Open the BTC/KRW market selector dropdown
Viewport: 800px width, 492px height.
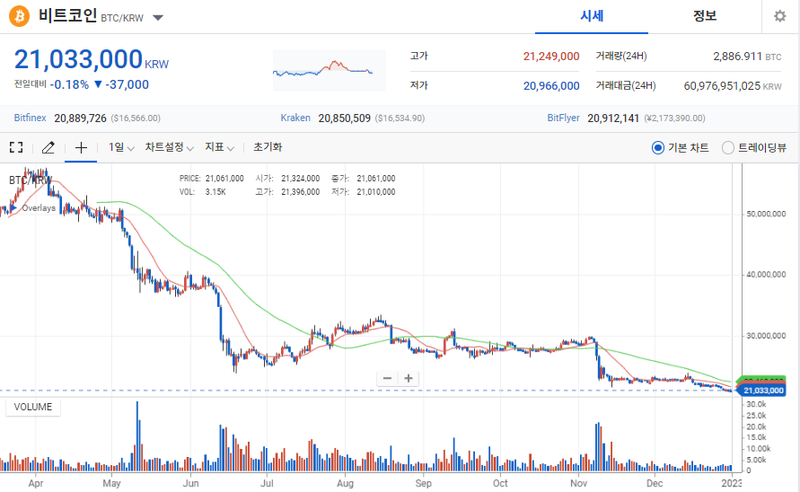(x=159, y=18)
